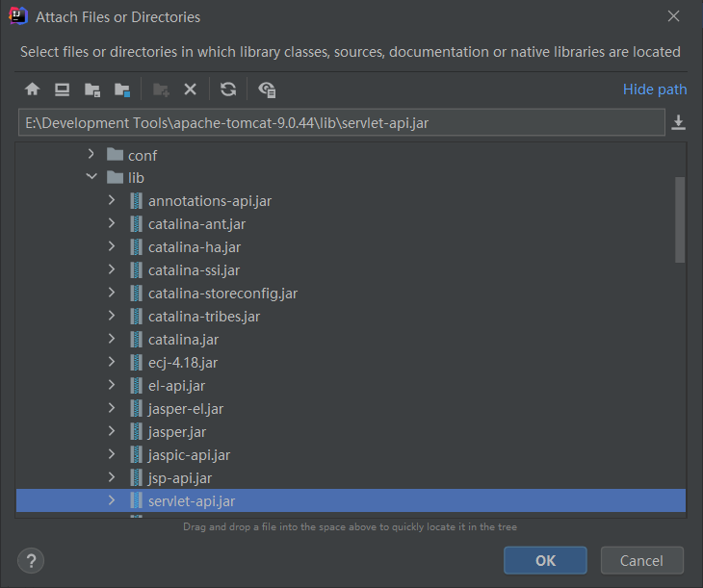703x588 pixels.
Task: Expand servlet-api.jar contents
Action: (112, 499)
